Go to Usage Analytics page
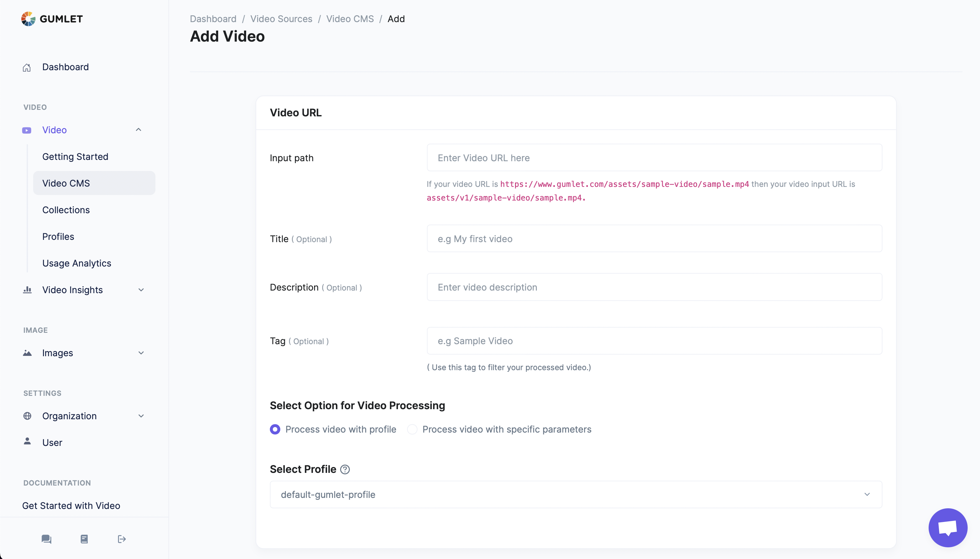980x559 pixels. click(x=77, y=263)
